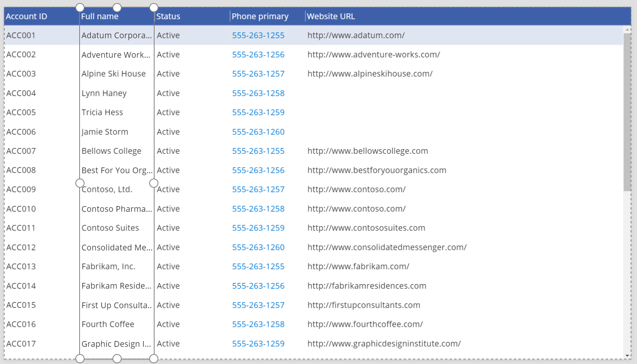Open Adventure Works phone link 555-263-1256
This screenshot has width=637, height=364.
258,55
